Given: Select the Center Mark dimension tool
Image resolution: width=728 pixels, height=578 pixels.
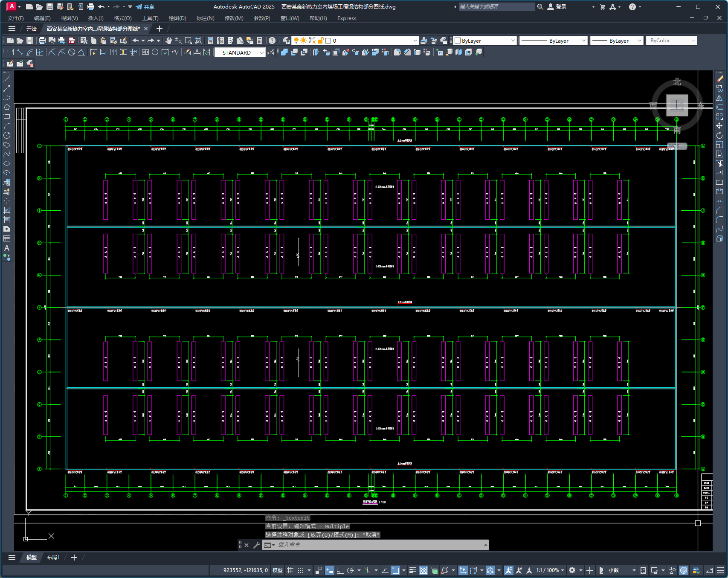Looking at the screenshot, I should [155, 52].
